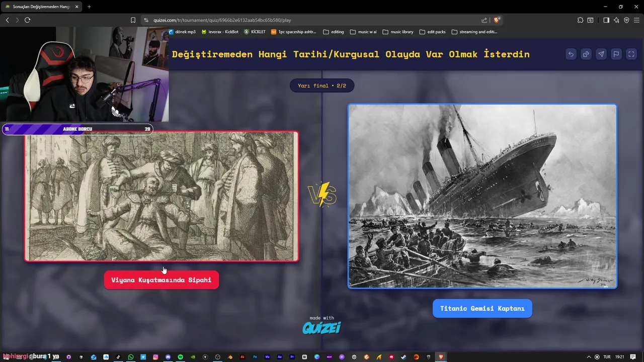Open browser extensions puzzle icon
This screenshot has height=362, width=644.
(x=580, y=20)
